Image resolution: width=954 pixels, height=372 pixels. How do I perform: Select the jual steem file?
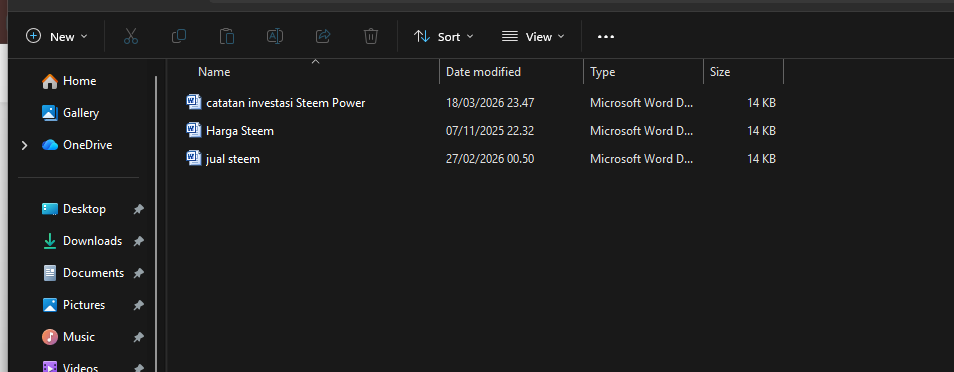(233, 159)
